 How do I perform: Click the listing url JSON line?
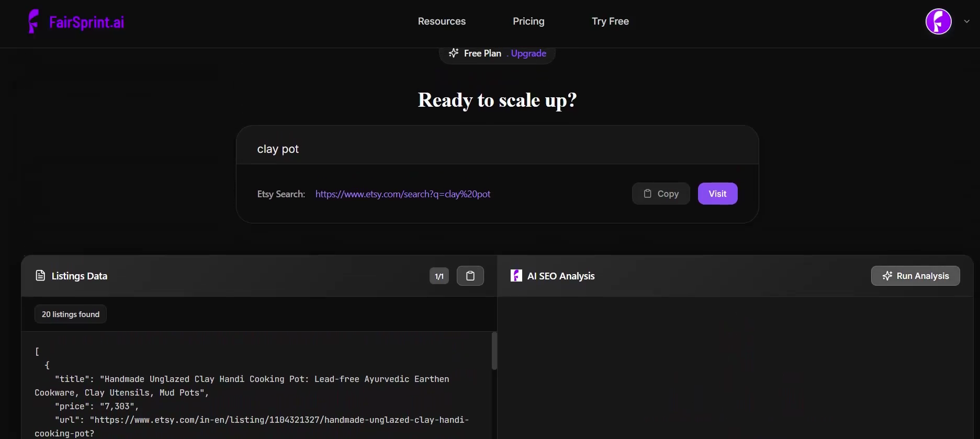252,426
